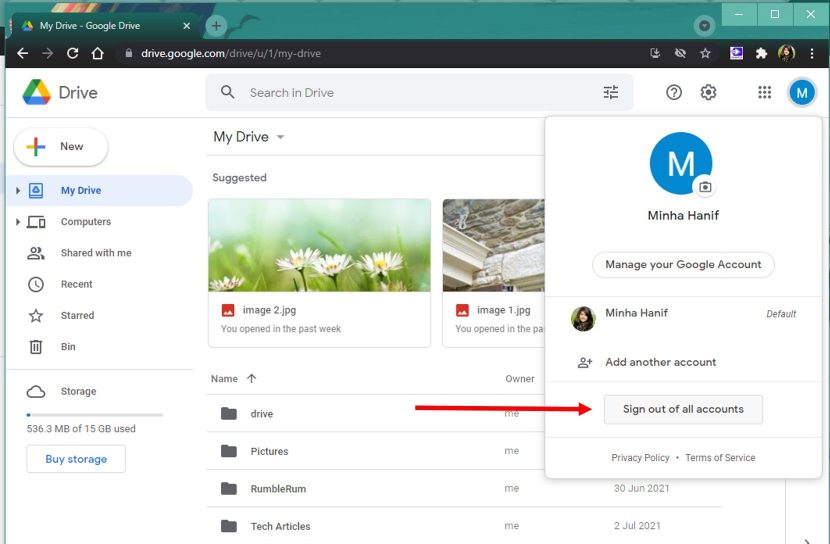Open image 1.jpg thumbnail

[493, 245]
